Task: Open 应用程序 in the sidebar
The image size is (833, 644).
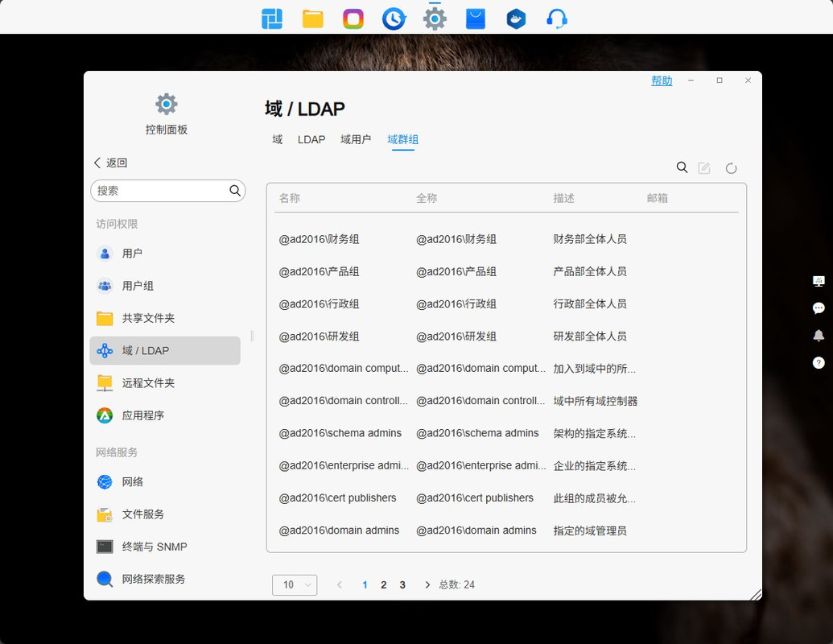Action: tap(165, 415)
